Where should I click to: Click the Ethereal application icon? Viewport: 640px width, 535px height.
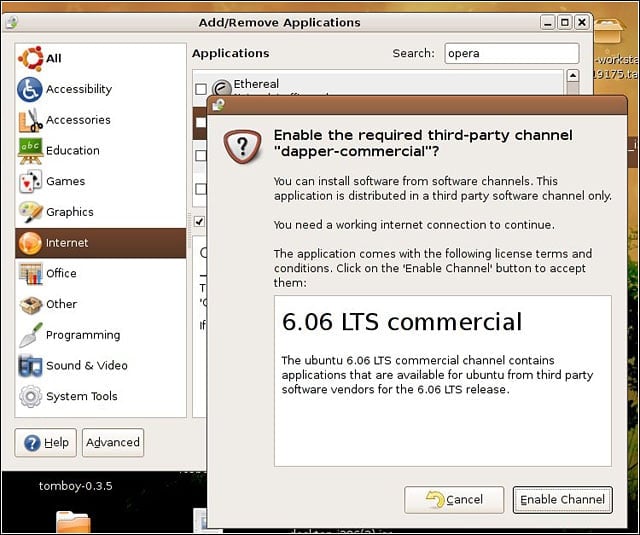click(x=222, y=87)
